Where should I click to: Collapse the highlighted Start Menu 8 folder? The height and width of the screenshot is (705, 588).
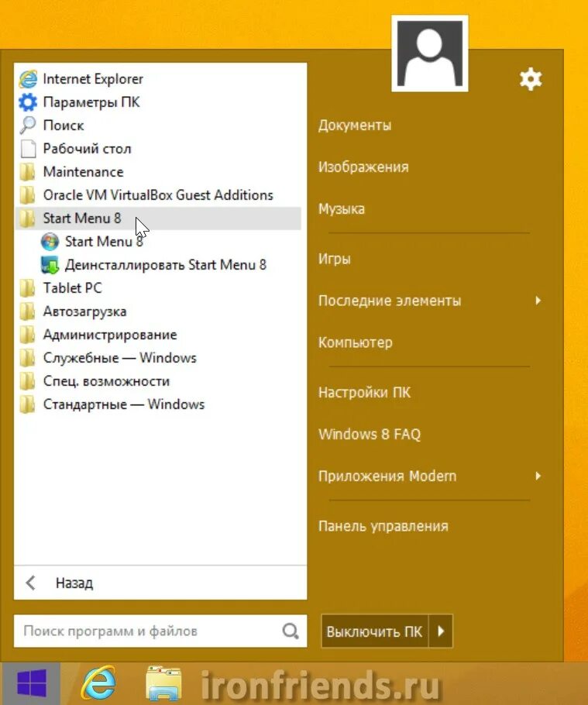(160, 218)
